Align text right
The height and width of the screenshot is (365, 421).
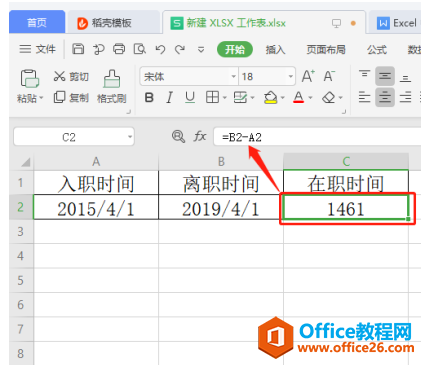pyautogui.click(x=405, y=97)
